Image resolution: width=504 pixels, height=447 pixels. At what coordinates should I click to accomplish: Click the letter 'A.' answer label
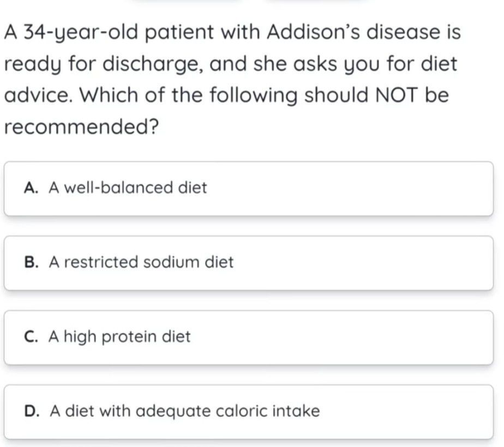31,188
